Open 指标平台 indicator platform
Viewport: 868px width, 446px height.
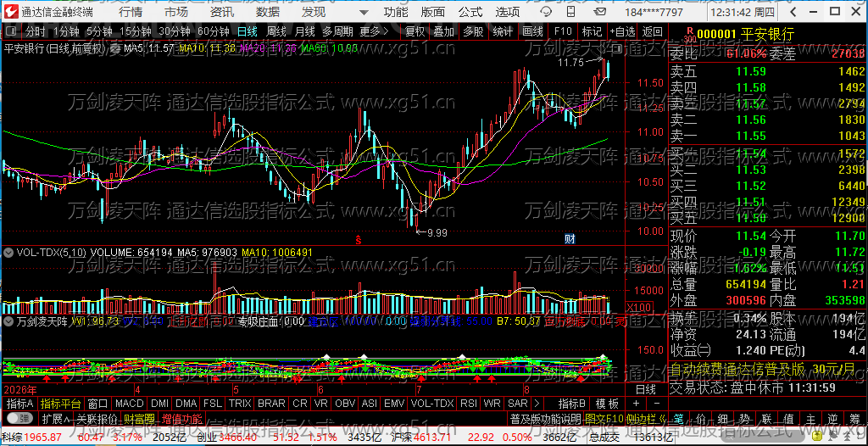pyautogui.click(x=60, y=404)
